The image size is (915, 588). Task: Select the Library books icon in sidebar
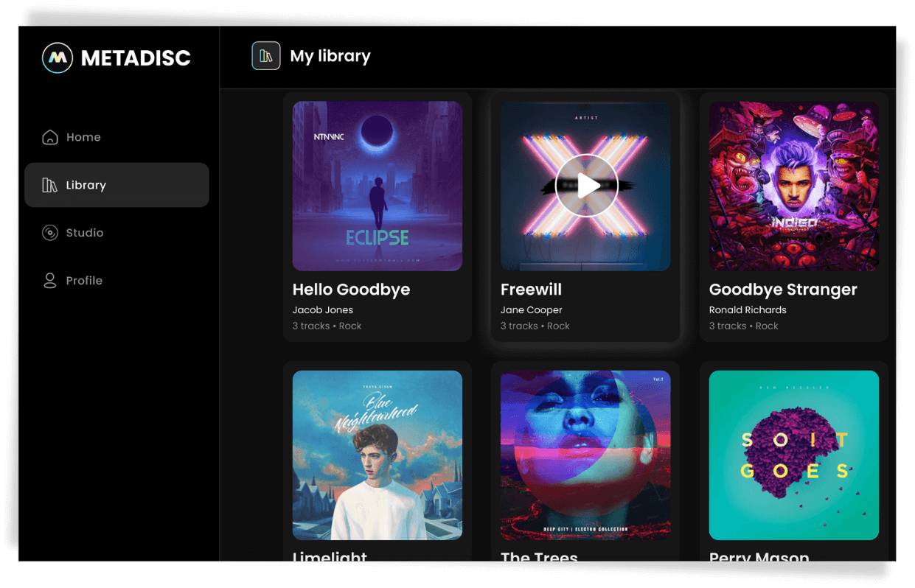click(x=49, y=185)
